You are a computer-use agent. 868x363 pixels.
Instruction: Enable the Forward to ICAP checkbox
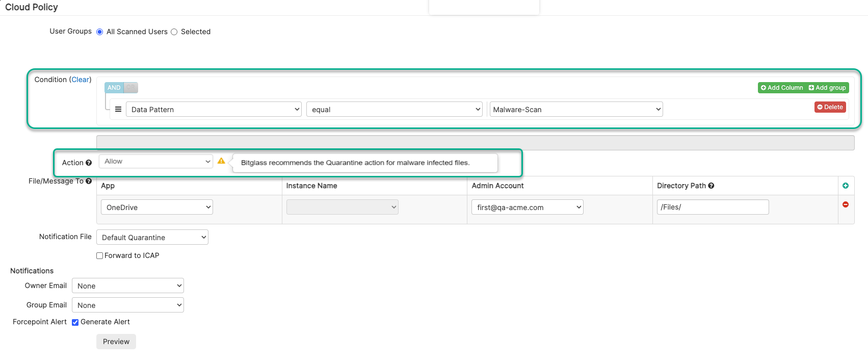point(100,256)
